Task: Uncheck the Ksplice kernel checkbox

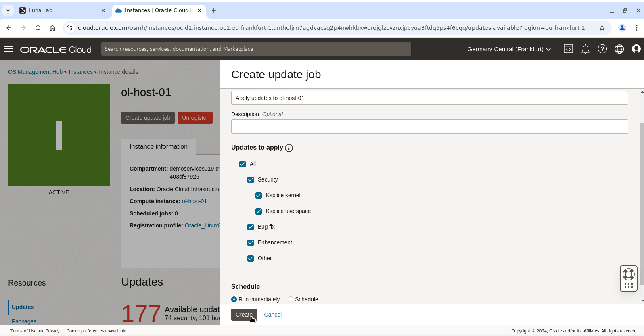Action: click(x=259, y=196)
